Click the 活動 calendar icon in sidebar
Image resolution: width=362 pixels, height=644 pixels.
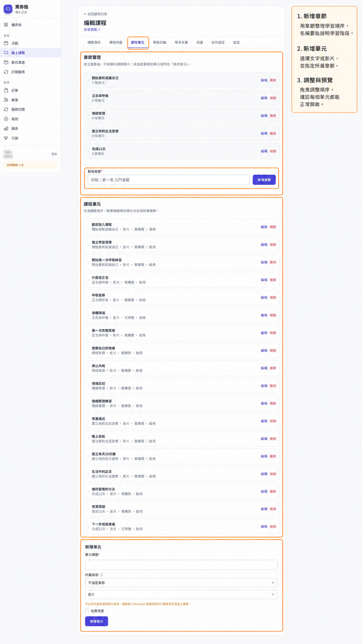tap(6, 43)
